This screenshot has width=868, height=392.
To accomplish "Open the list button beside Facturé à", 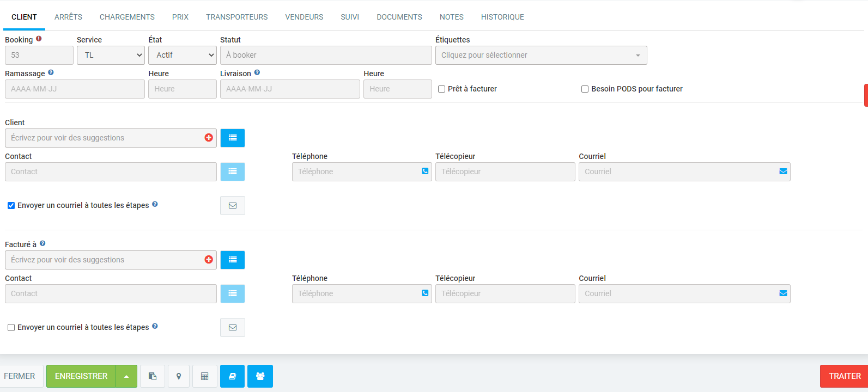I will (x=233, y=260).
